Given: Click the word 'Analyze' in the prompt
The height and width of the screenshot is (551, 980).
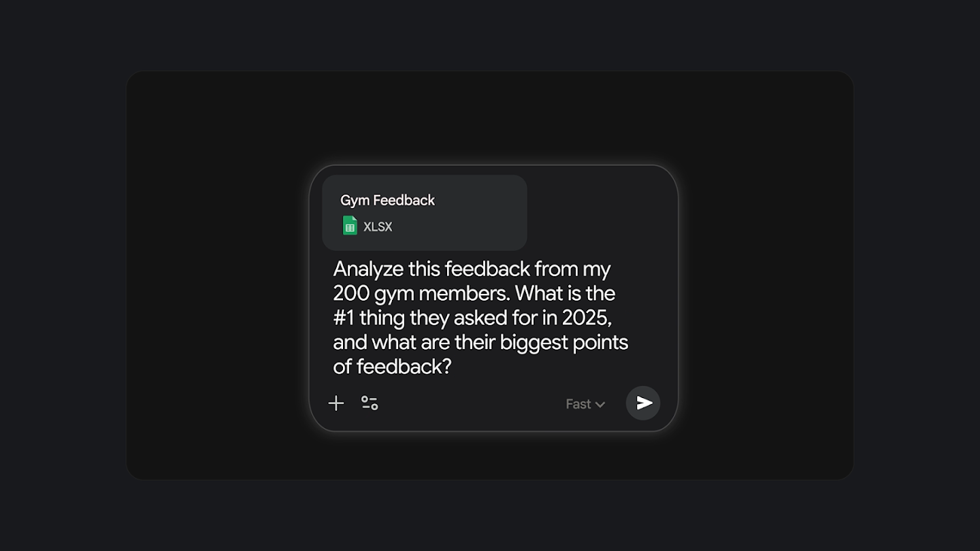Looking at the screenshot, I should (367, 269).
